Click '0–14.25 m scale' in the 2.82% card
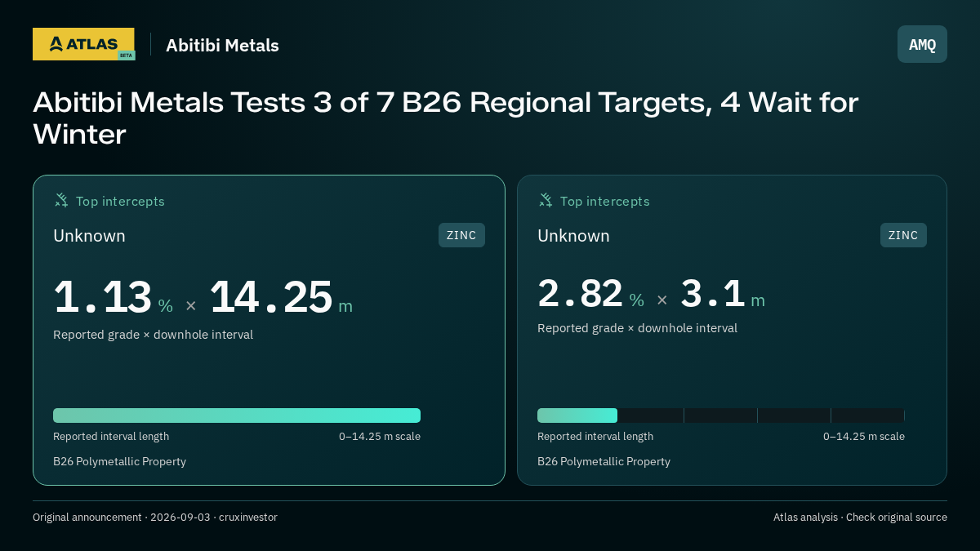This screenshot has width=980, height=551. [x=864, y=437]
